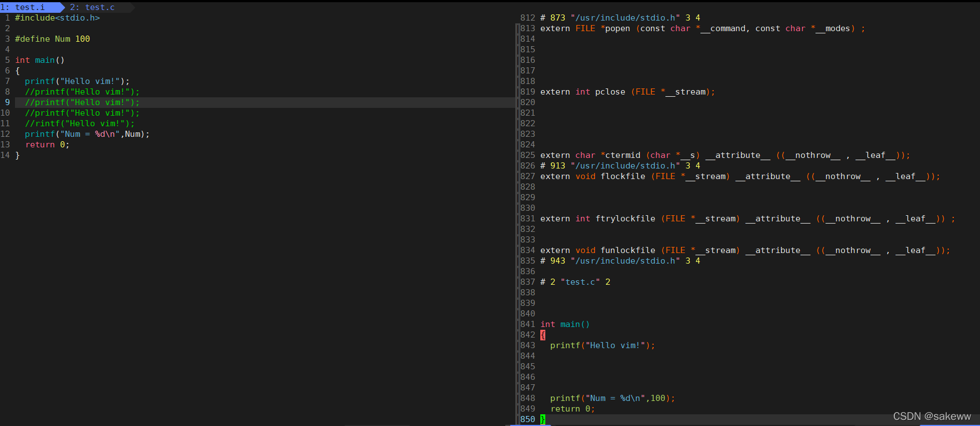
Task: Click the # 913 stdio.h line marker
Action: [620, 166]
